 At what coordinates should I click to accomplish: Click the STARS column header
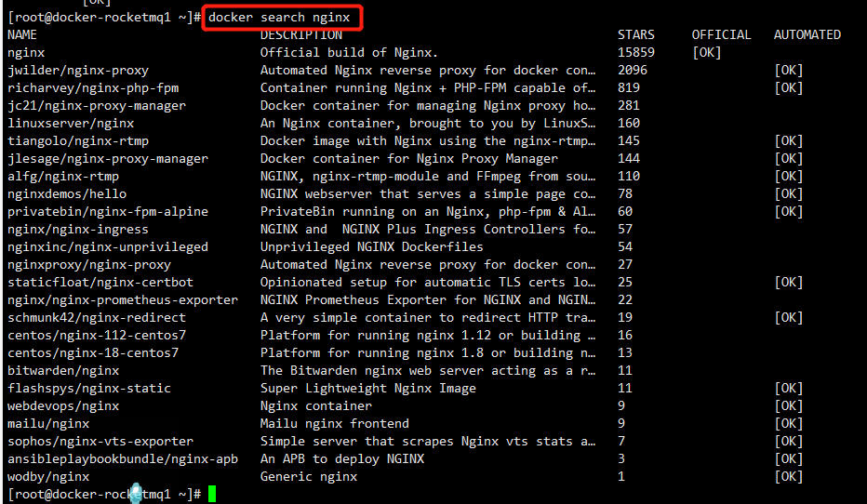(636, 34)
